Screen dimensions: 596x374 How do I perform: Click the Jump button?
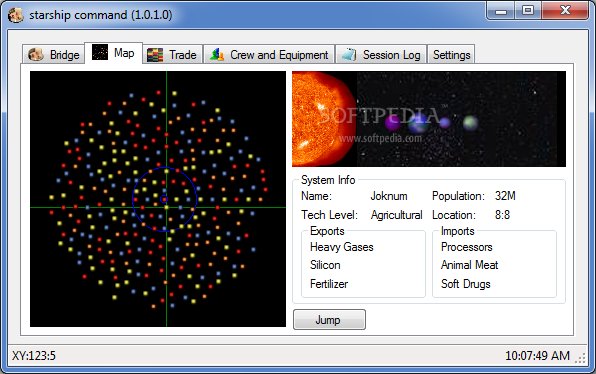(x=329, y=320)
